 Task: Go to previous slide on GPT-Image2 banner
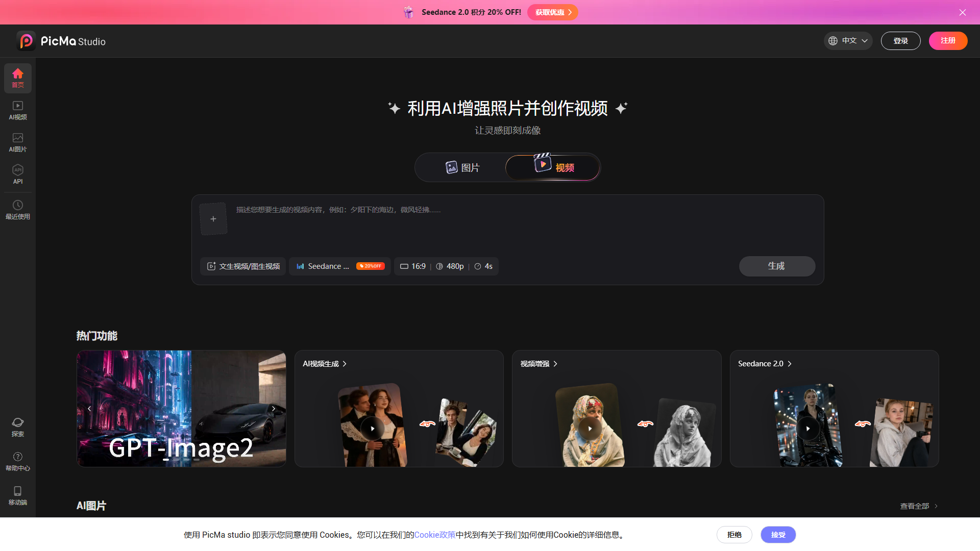tap(89, 409)
